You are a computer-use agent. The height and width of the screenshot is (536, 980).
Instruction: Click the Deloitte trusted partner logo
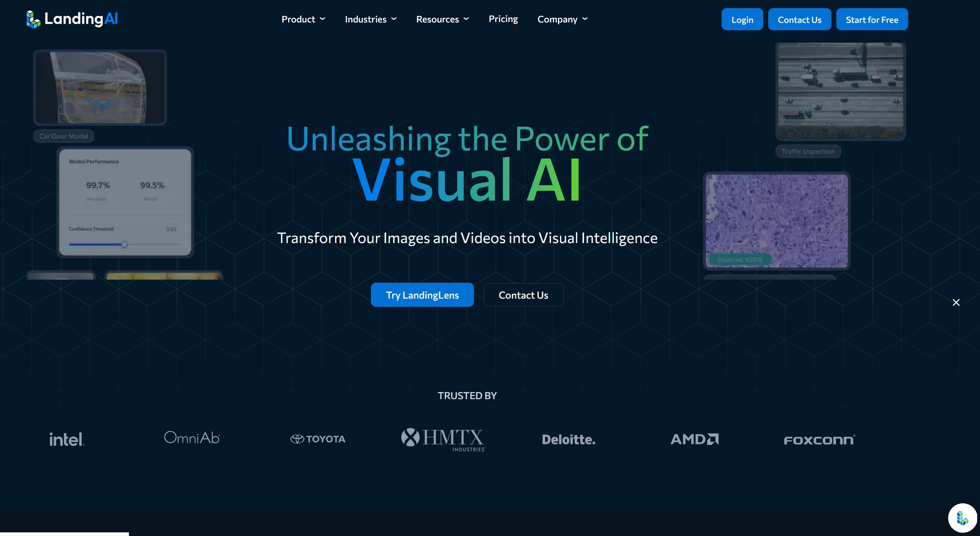click(569, 439)
